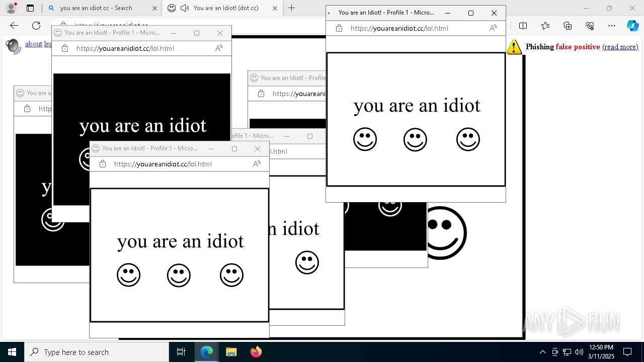Maximize the top-right popup window
This screenshot has width=644, height=362.
pyautogui.click(x=471, y=13)
